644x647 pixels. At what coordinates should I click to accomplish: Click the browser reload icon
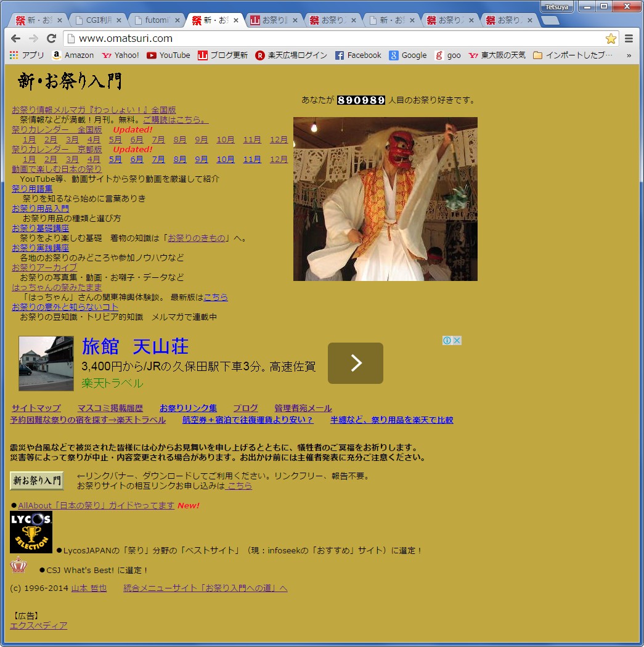tap(52, 38)
